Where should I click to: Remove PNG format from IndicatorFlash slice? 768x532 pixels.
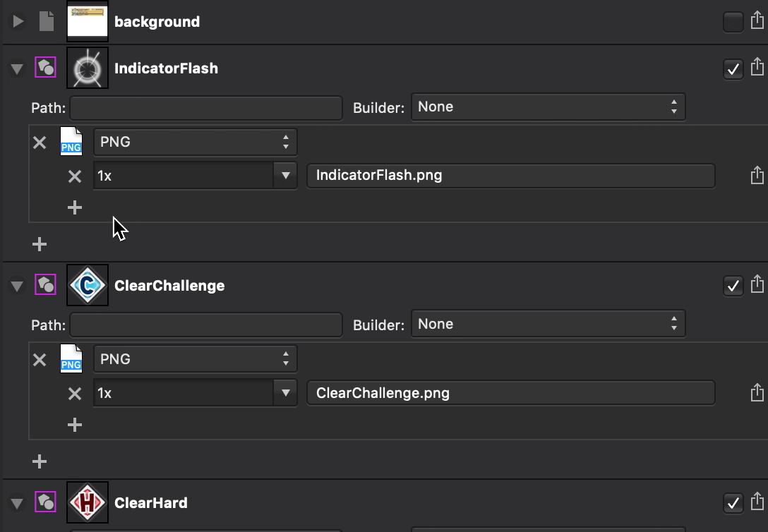pos(40,143)
